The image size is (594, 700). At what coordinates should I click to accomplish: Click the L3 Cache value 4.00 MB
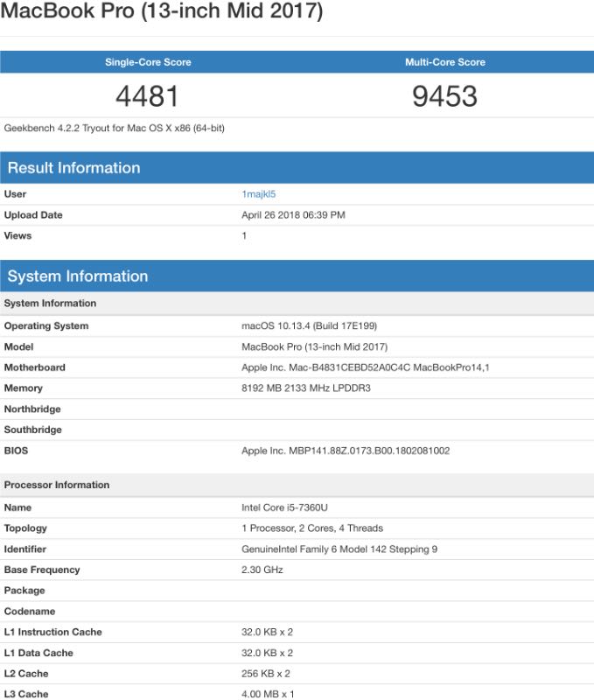[x=268, y=694]
